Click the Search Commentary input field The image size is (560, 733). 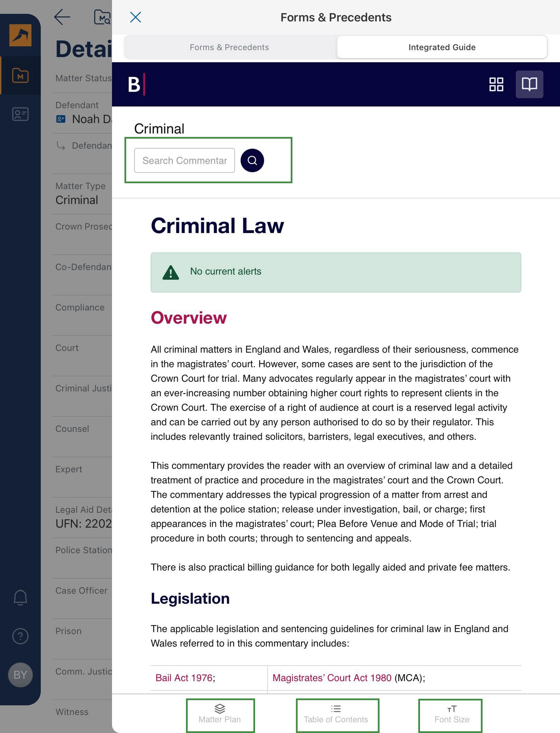(184, 160)
